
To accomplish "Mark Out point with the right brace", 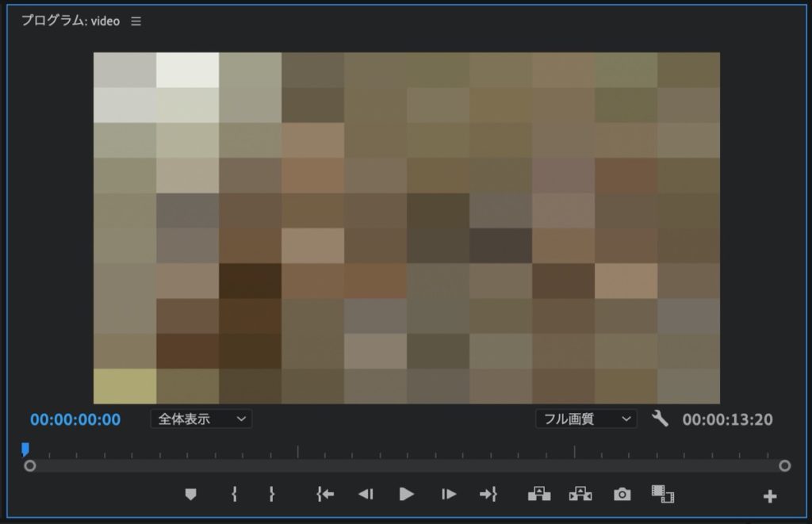I will (x=272, y=495).
